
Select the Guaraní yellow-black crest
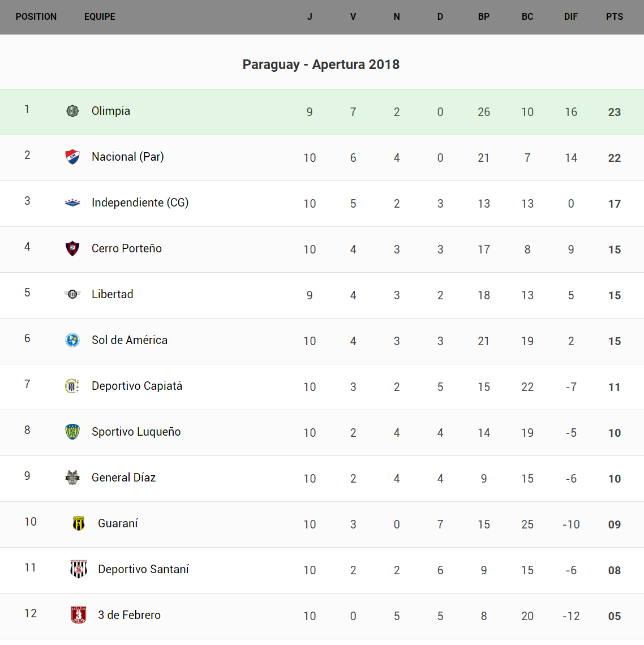point(79,523)
